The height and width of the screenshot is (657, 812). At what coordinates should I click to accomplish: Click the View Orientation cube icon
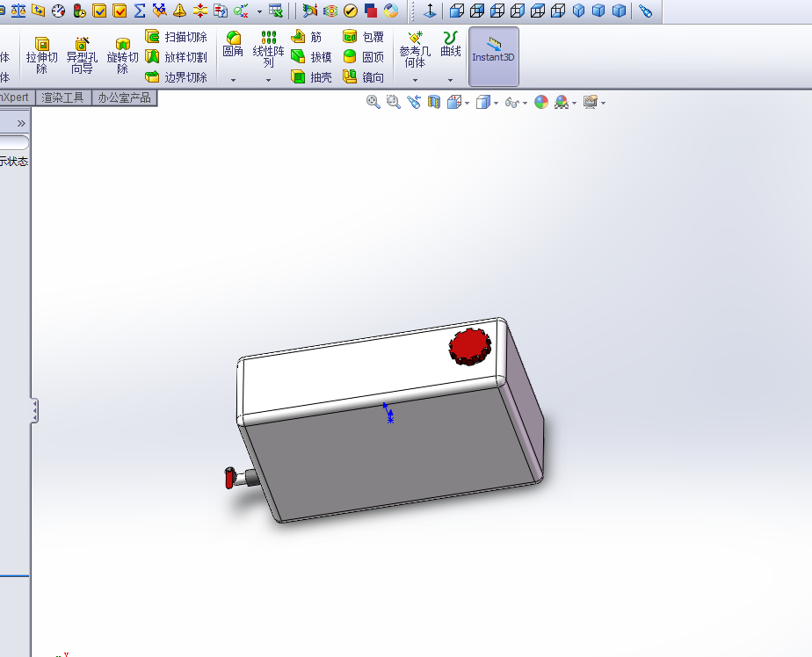click(x=454, y=102)
